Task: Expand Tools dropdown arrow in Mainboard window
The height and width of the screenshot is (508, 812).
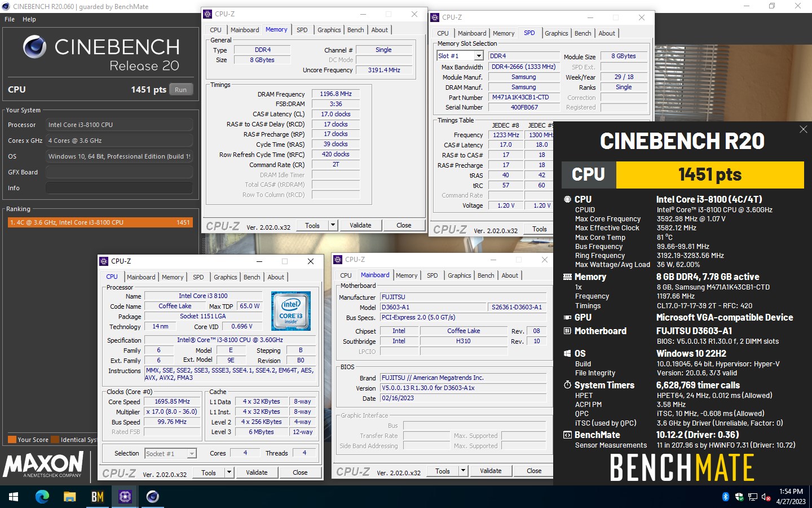Action: coord(463,471)
